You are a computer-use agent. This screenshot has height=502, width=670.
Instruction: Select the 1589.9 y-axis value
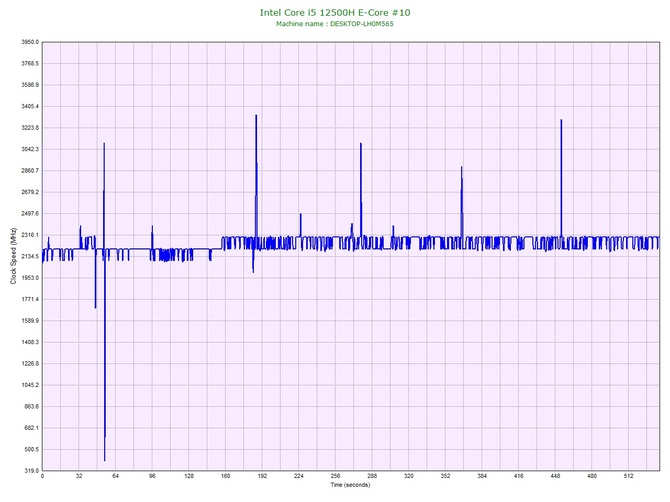[x=30, y=320]
